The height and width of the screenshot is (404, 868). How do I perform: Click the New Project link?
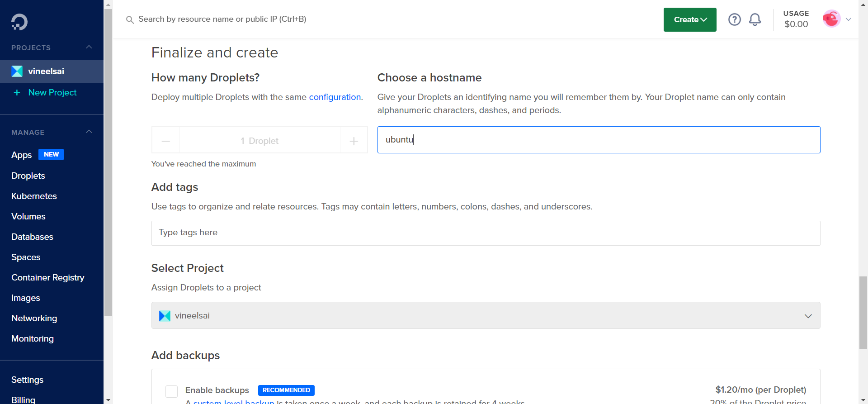[x=52, y=92]
